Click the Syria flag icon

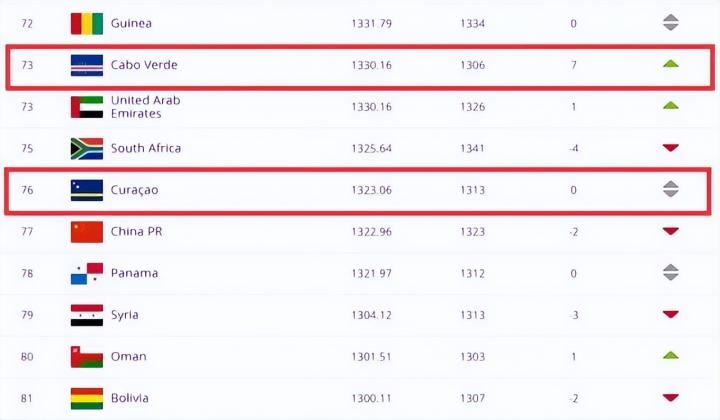point(87,315)
